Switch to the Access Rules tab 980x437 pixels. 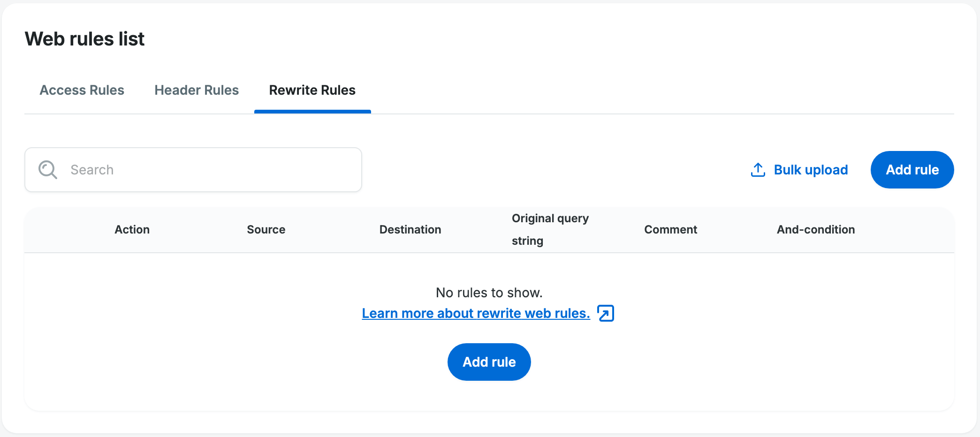(x=82, y=90)
